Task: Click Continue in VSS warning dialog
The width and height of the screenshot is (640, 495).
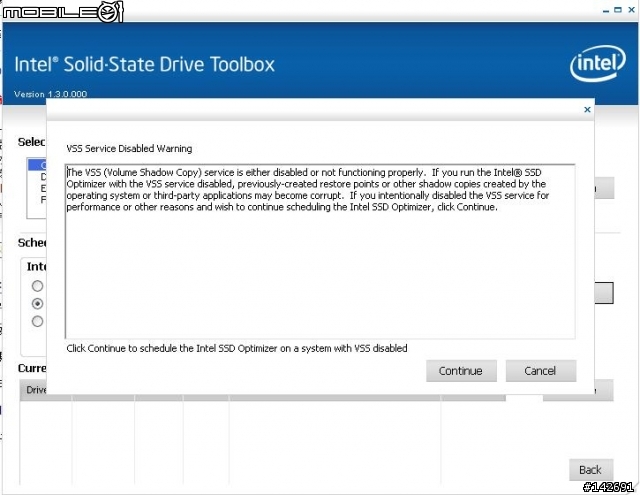Action: (461, 371)
